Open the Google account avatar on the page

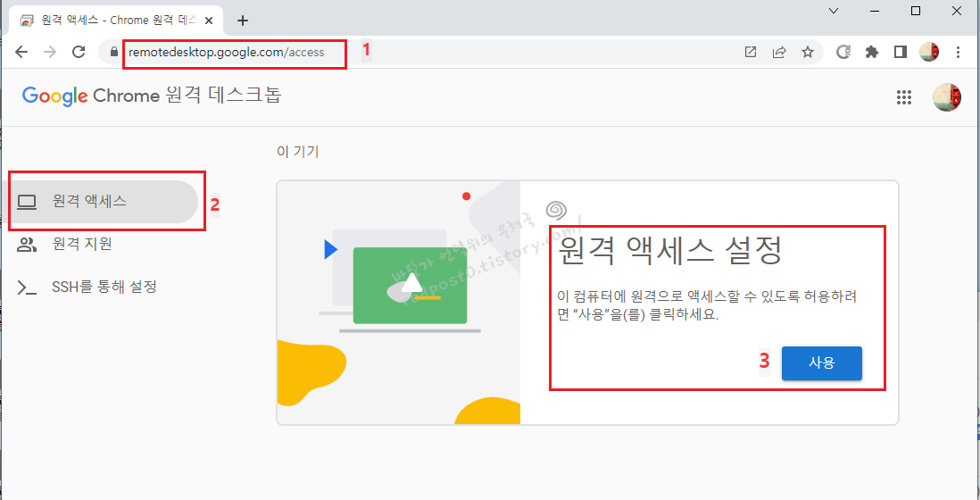pos(947,96)
